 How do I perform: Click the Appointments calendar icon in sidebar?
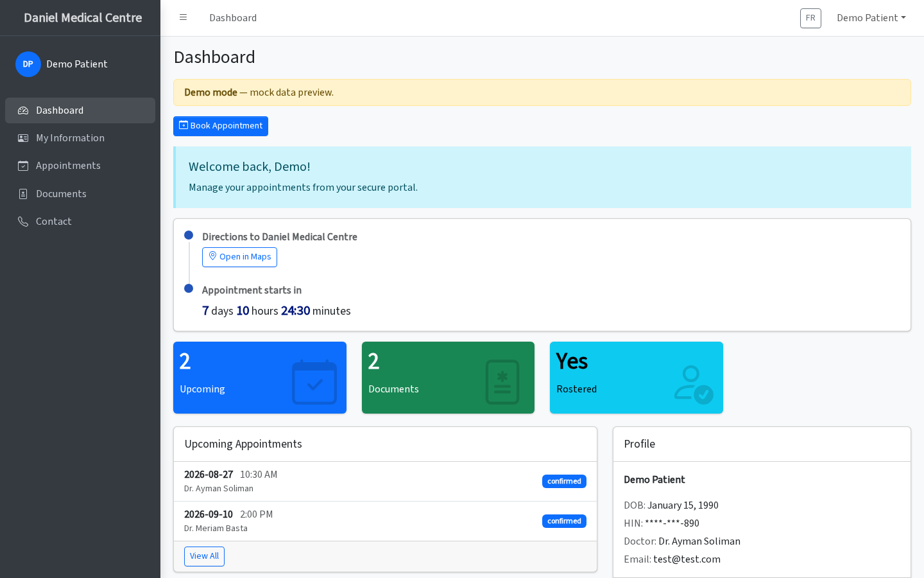coord(23,166)
